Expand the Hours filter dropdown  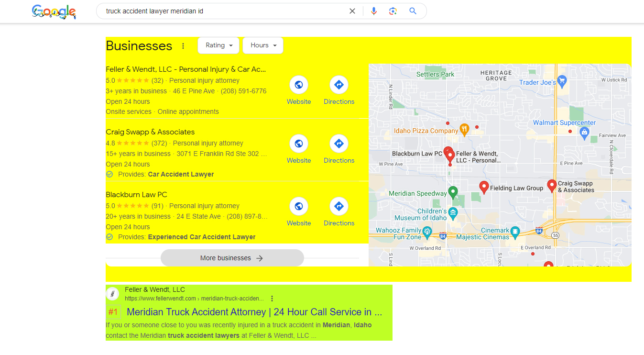click(263, 45)
